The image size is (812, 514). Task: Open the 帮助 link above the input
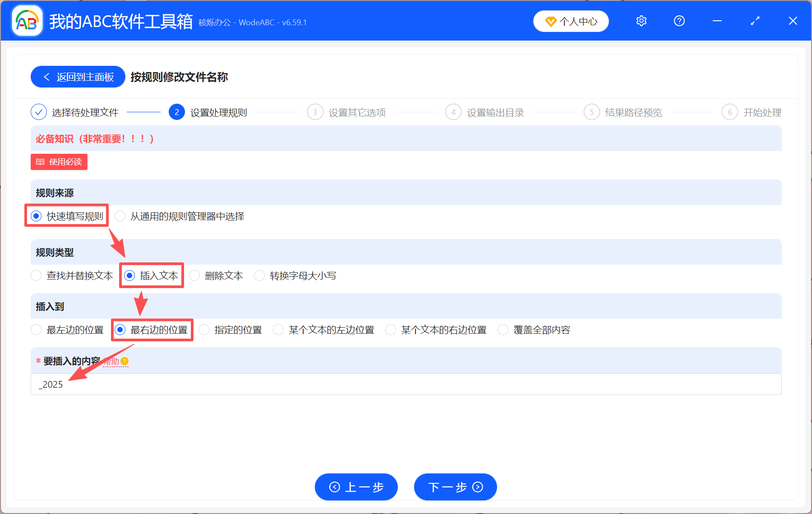[111, 361]
